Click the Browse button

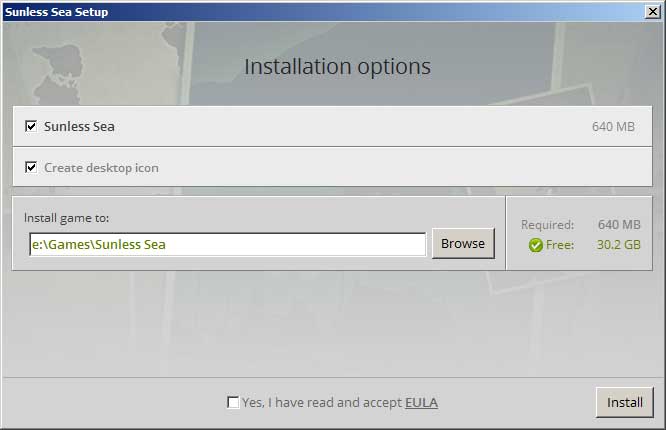click(463, 243)
